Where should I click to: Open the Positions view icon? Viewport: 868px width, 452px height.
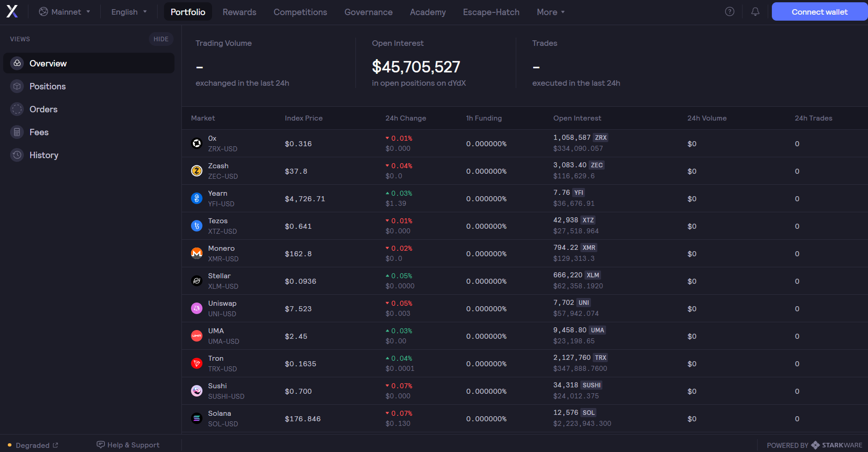tap(17, 86)
